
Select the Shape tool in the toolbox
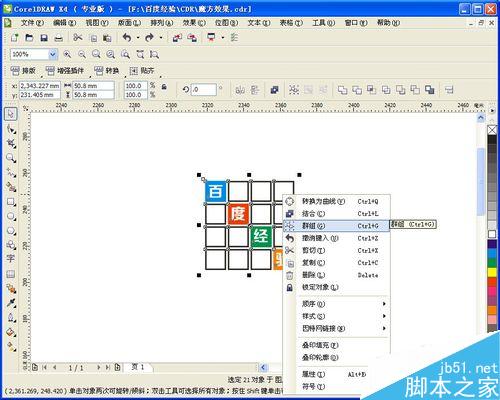(11, 129)
